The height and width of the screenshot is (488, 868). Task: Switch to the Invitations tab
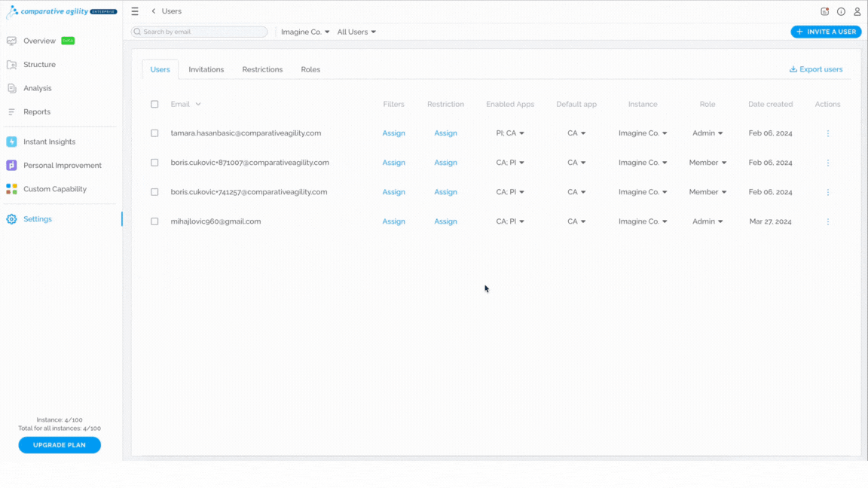(x=206, y=70)
